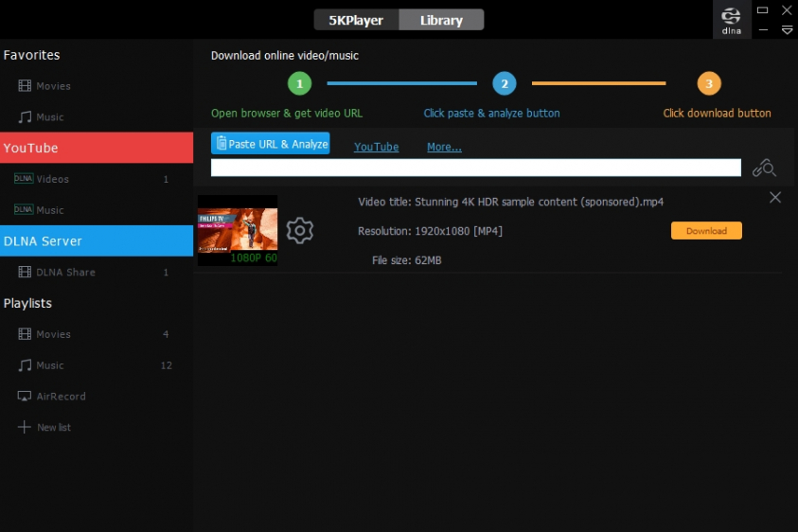Click the analyze link magnifier icon
798x532 pixels.
[764, 168]
